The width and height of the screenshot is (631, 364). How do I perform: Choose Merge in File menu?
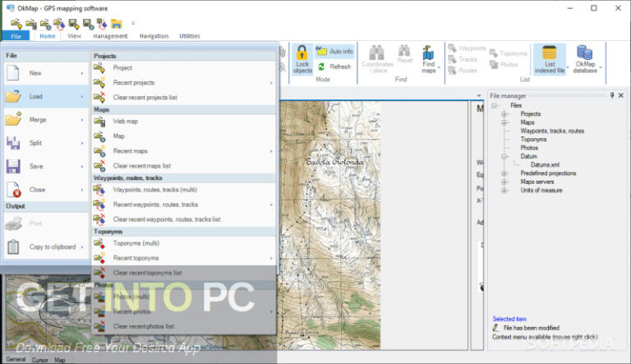coord(46,120)
